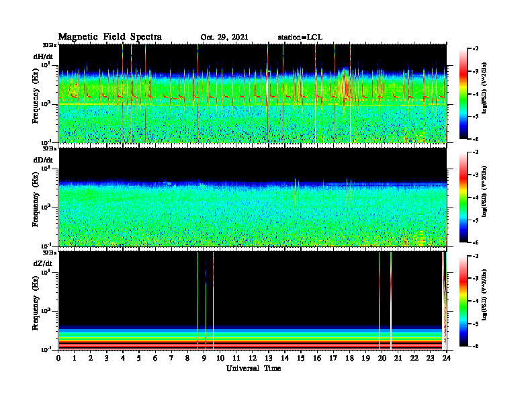Click the "dH/dt" panel label
The image size is (532, 411).
coord(43,56)
